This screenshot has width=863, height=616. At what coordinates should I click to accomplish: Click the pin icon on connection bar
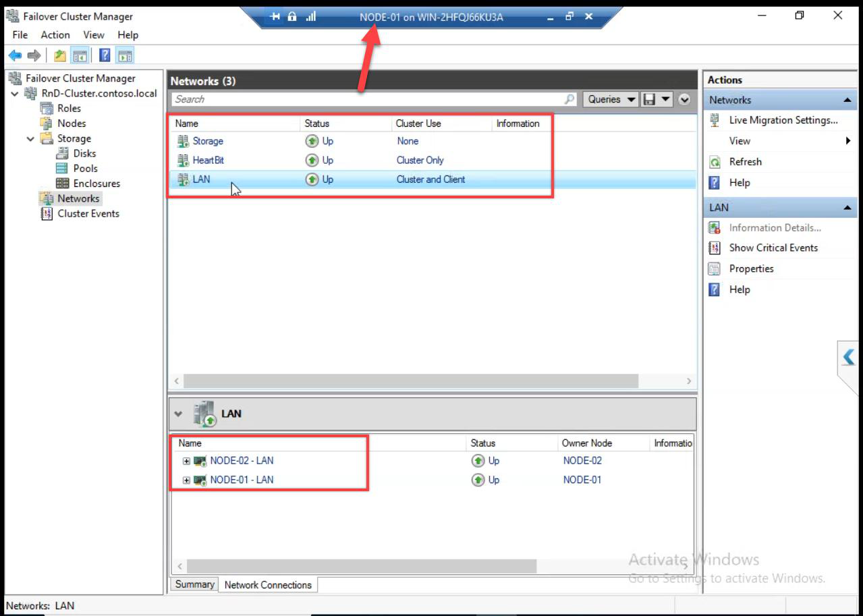[x=275, y=16]
